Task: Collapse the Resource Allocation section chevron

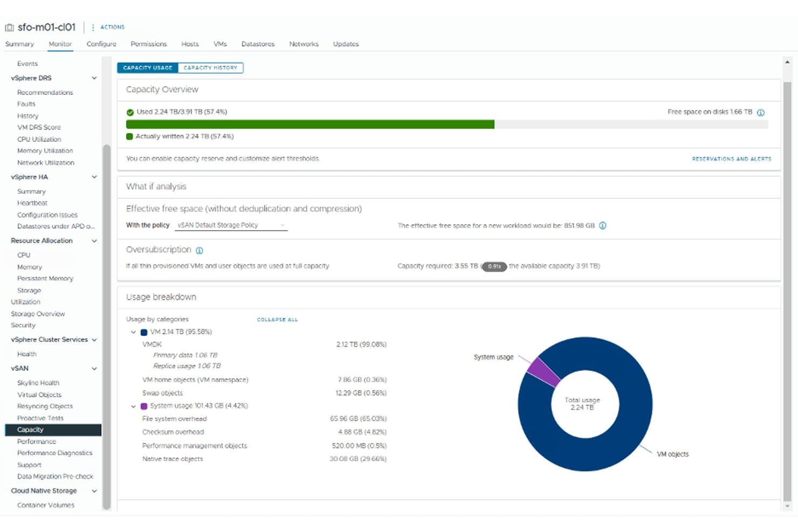Action: [x=94, y=241]
